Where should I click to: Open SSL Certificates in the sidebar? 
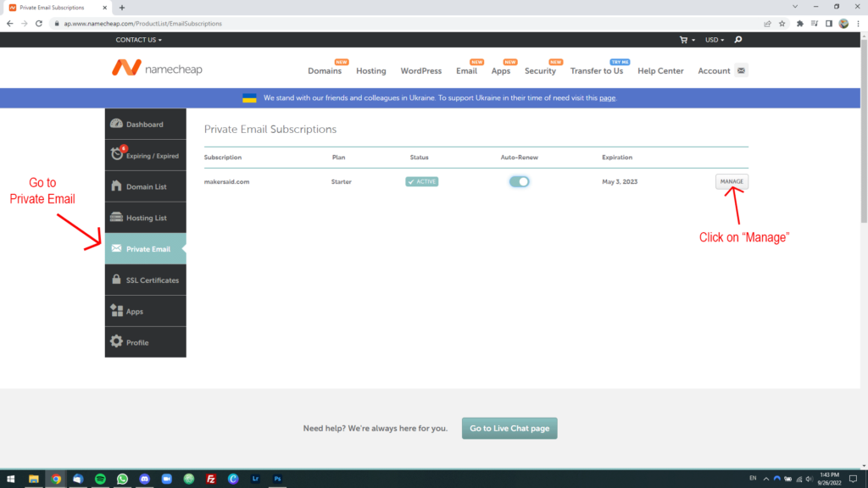[146, 280]
